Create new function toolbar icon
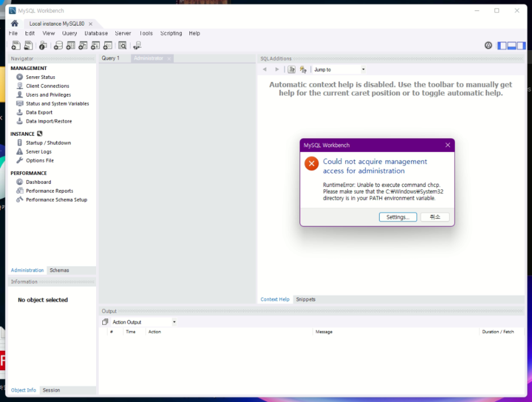Viewport: 532px width, 402px height. [x=108, y=45]
